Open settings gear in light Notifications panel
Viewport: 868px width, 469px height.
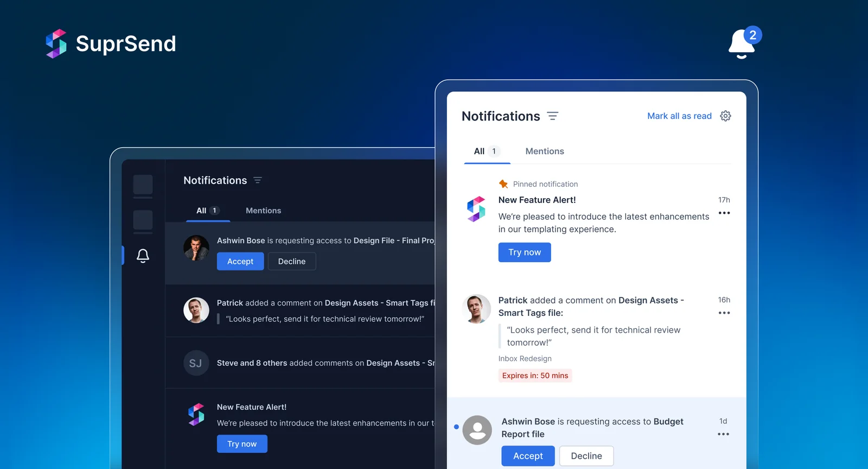(725, 116)
